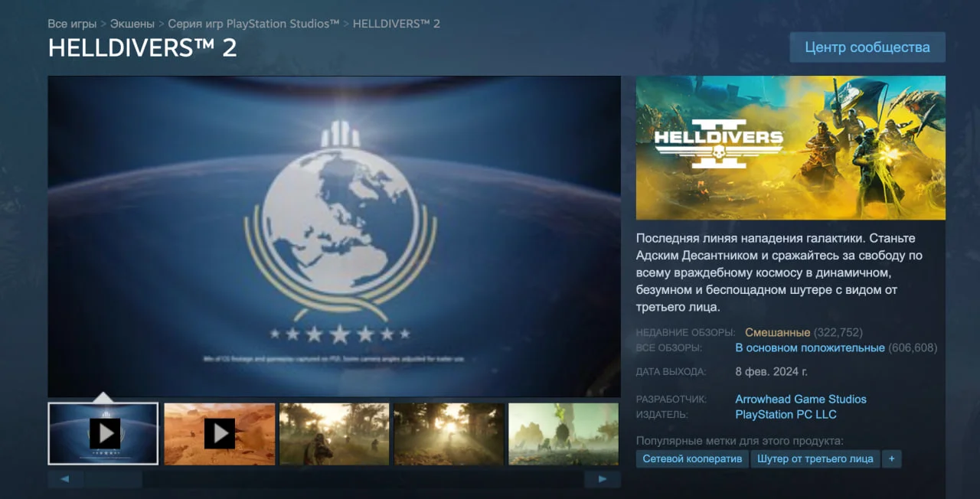Open Серия игр PlayStation Studios breadcrumb

(253, 24)
